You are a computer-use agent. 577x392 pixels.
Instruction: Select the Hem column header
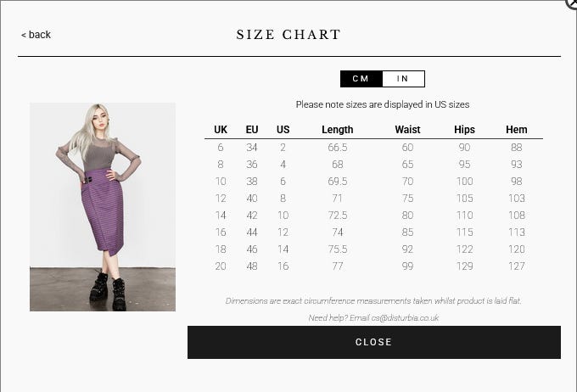tap(516, 130)
